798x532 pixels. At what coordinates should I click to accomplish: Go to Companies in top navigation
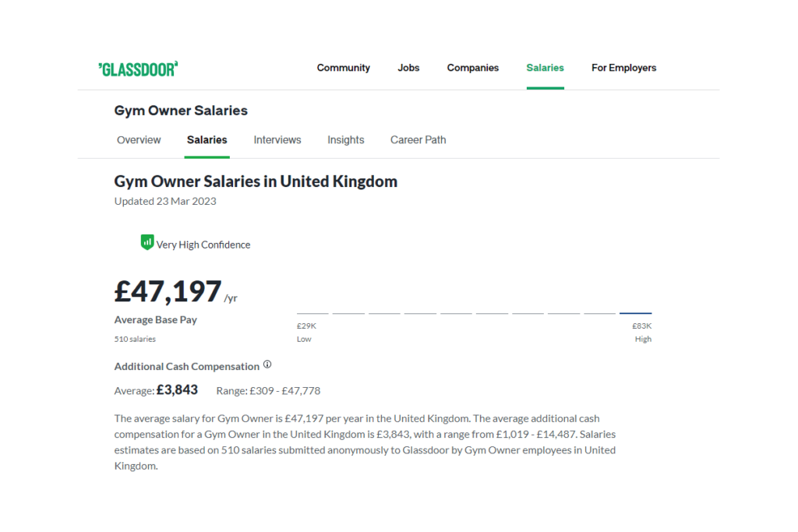473,68
